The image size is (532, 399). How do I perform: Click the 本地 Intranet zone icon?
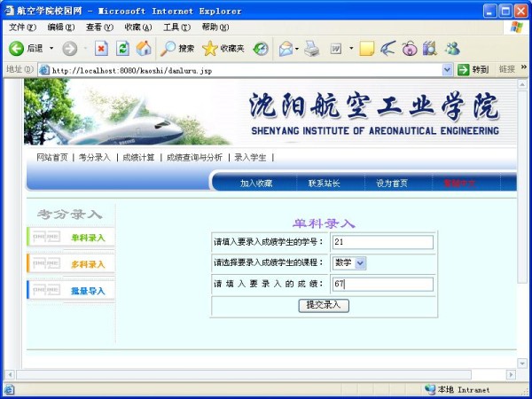[430, 389]
